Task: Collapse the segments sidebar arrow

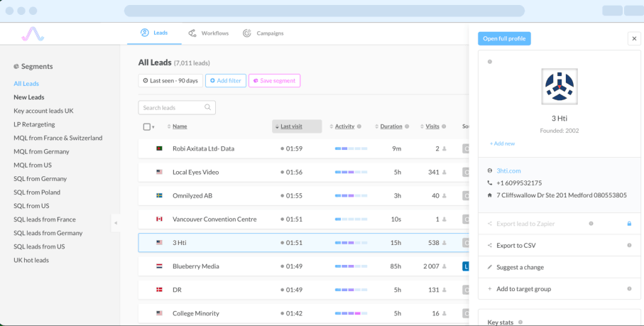Action: pos(116,223)
